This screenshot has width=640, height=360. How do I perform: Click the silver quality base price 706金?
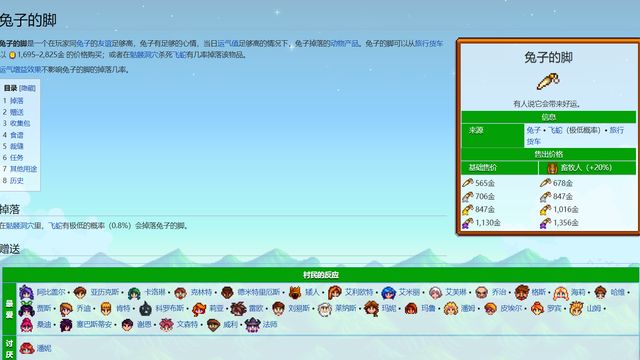(x=485, y=196)
